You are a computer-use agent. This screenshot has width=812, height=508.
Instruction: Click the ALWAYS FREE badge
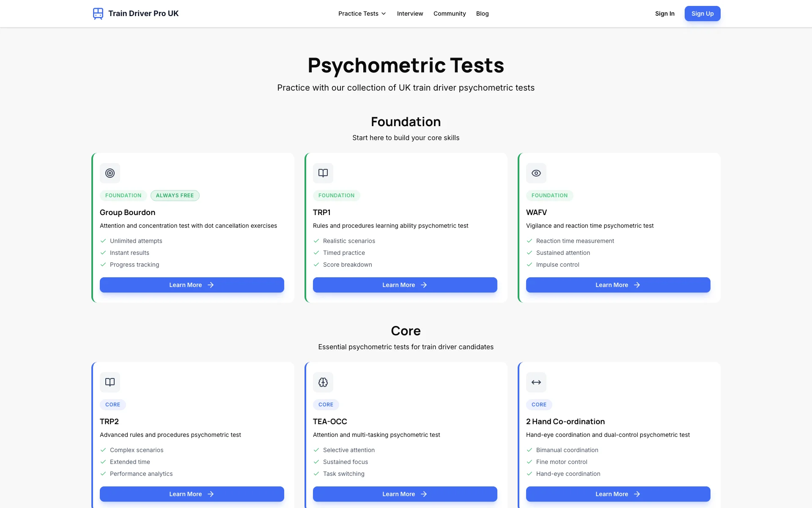(175, 196)
